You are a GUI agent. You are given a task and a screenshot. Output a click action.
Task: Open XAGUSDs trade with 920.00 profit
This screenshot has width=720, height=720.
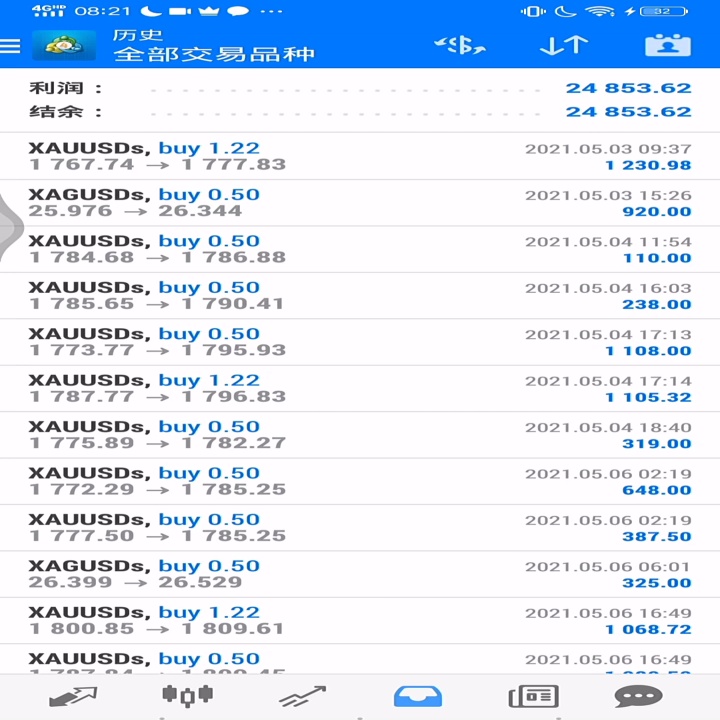point(360,202)
